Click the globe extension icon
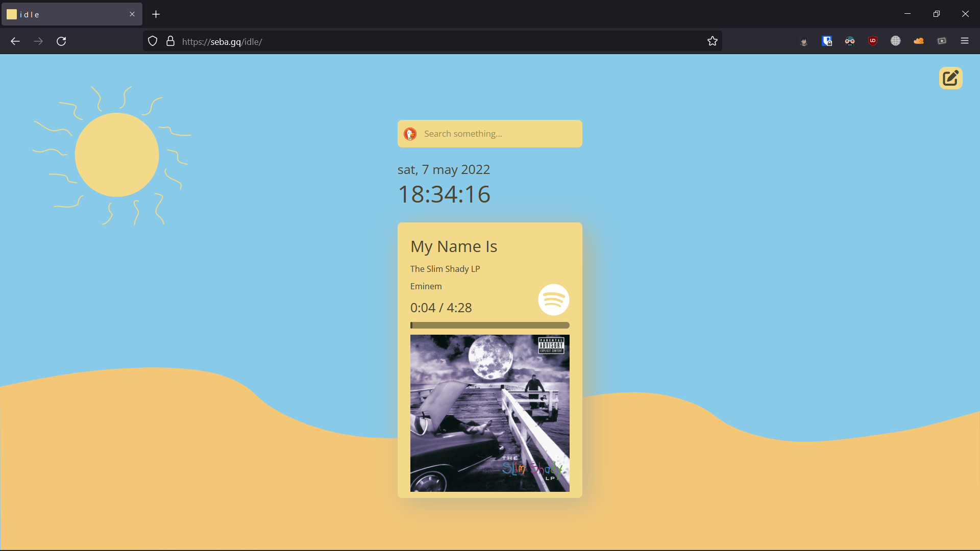This screenshot has height=551, width=980. tap(896, 41)
